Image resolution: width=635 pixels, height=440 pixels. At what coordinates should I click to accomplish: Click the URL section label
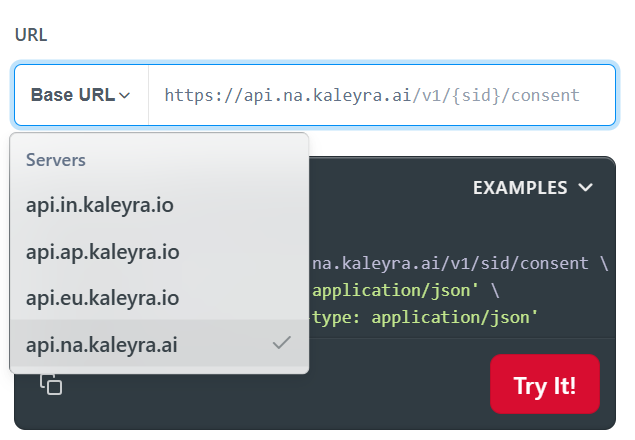pos(31,35)
